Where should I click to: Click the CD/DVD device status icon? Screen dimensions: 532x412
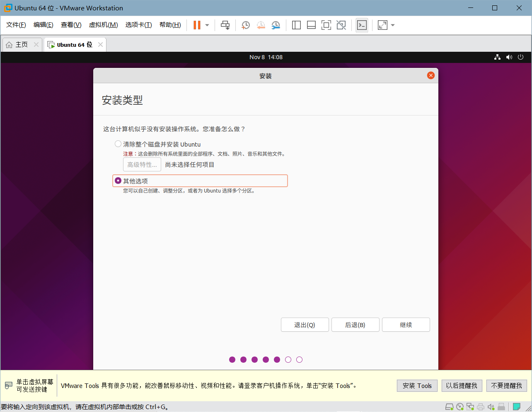click(x=460, y=407)
